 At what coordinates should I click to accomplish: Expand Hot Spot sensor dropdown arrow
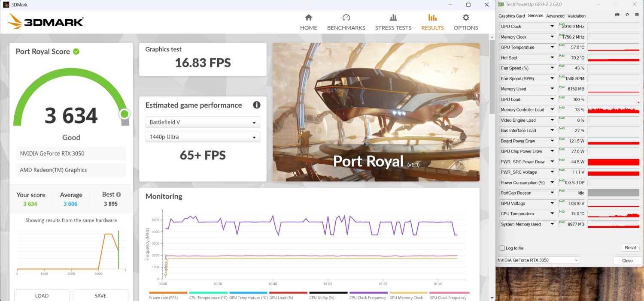pos(552,58)
